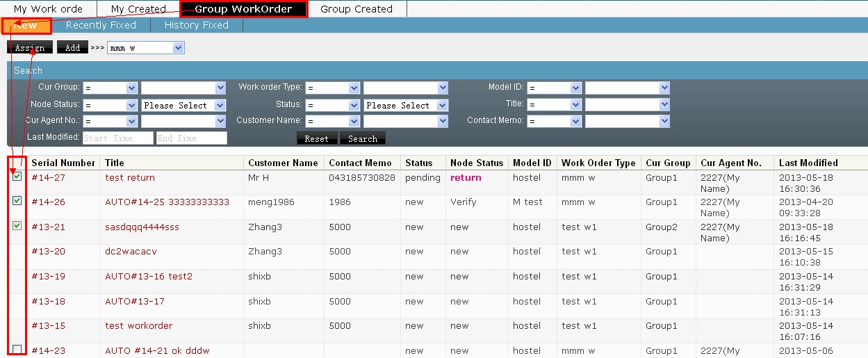Open the Cur Group operator dropdown
868x358 pixels.
[x=110, y=88]
